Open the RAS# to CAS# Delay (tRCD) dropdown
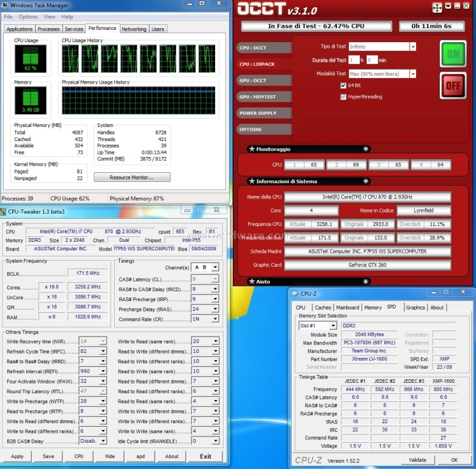This screenshot has width=476, height=469. point(215,289)
